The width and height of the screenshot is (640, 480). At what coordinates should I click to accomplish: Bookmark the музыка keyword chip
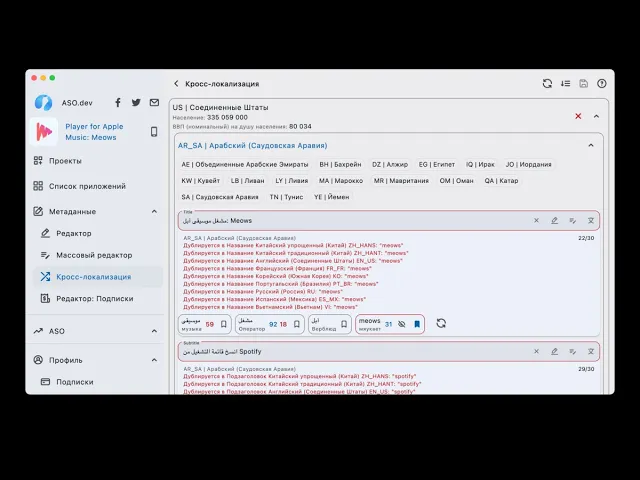pyautogui.click(x=224, y=324)
